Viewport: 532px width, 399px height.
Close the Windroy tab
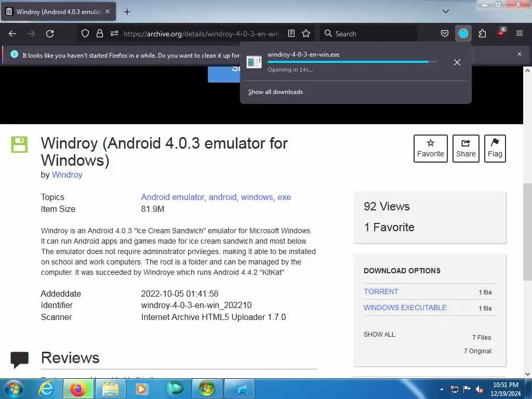(108, 11)
